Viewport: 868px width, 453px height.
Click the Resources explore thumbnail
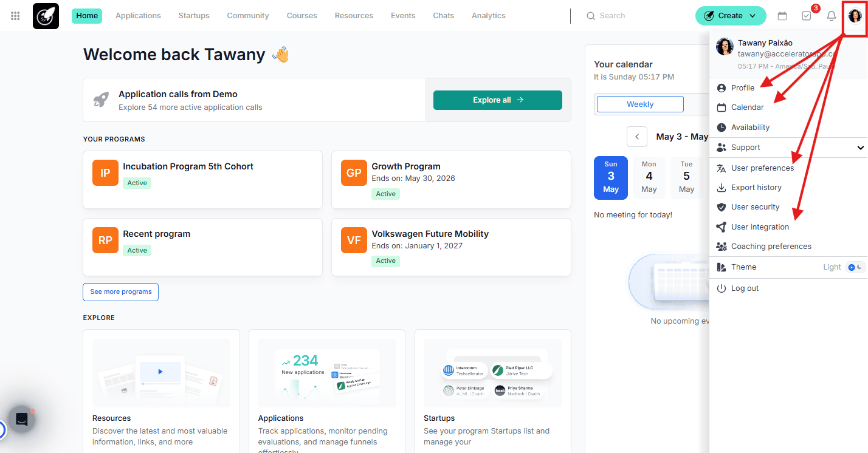click(161, 373)
